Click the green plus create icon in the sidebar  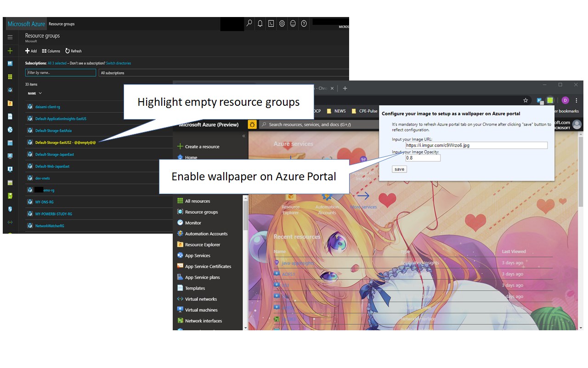(10, 51)
